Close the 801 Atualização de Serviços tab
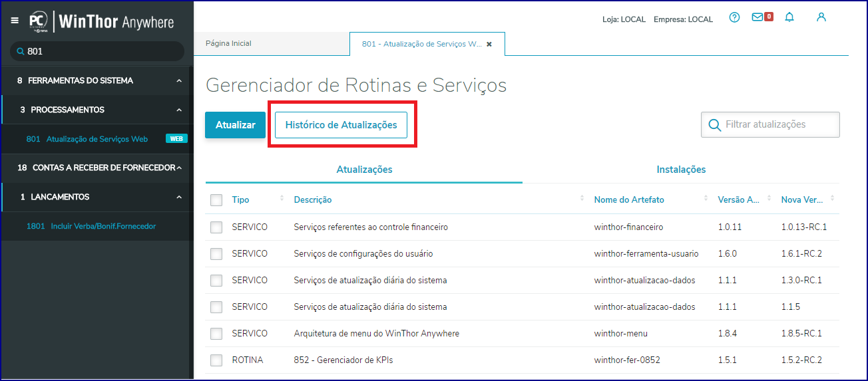 click(x=489, y=44)
